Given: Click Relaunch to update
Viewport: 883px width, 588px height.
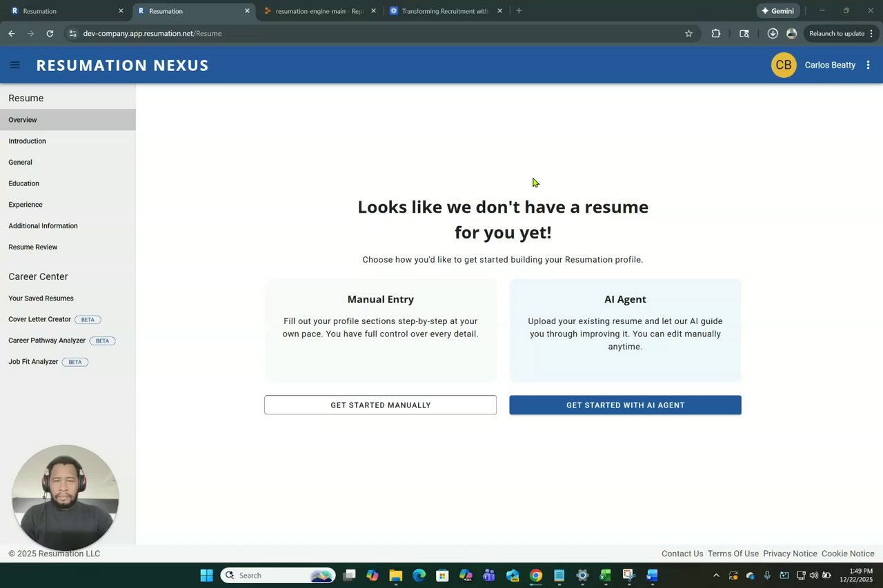Looking at the screenshot, I should 836,33.
